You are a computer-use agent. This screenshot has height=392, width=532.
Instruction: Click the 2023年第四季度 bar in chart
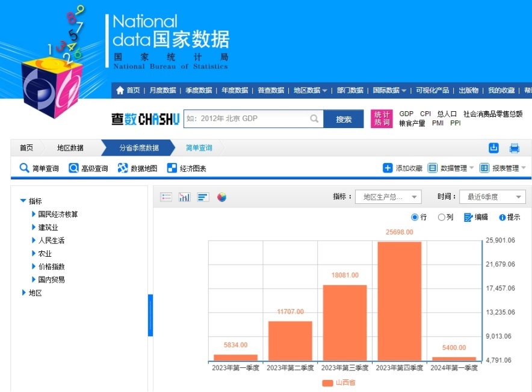click(398, 301)
